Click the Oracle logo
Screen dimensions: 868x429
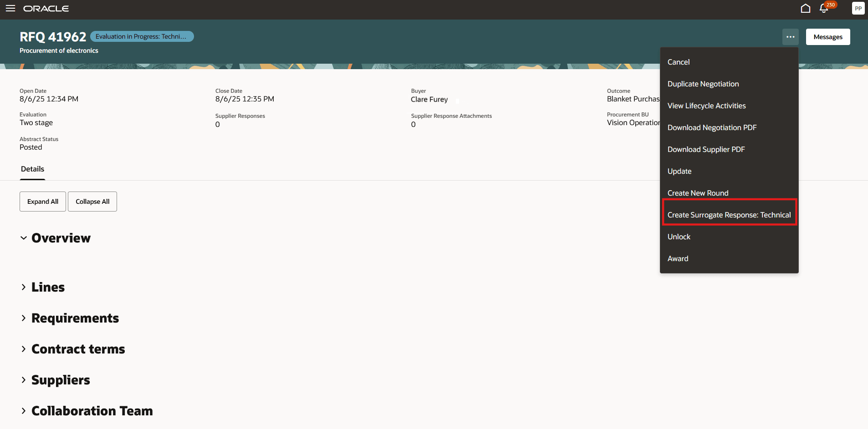[46, 9]
